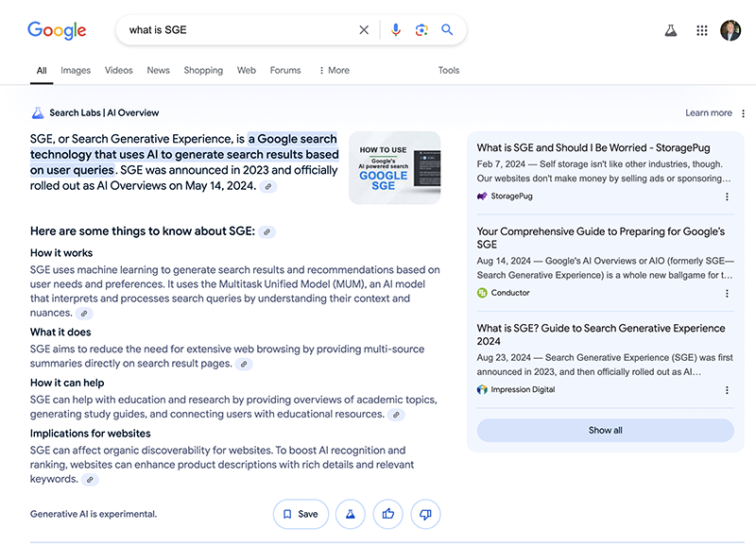Open three-dot menu for Impression Digital result

(x=727, y=390)
